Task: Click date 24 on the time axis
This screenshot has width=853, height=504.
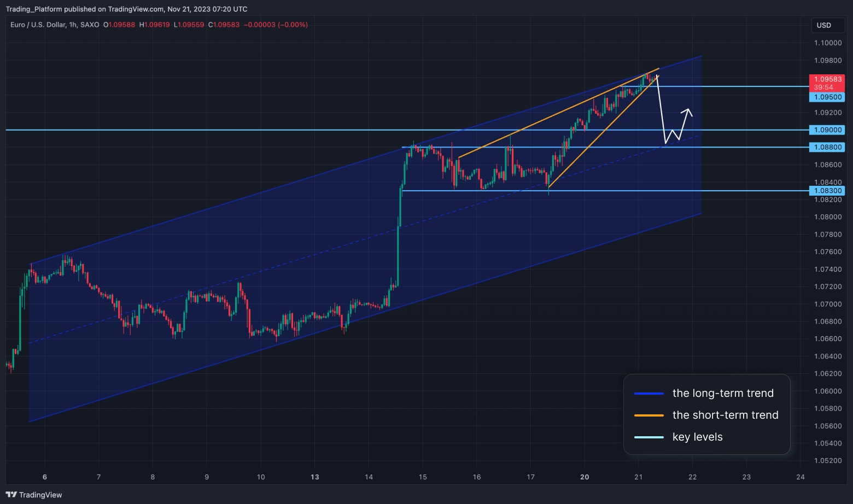Action: click(x=801, y=477)
